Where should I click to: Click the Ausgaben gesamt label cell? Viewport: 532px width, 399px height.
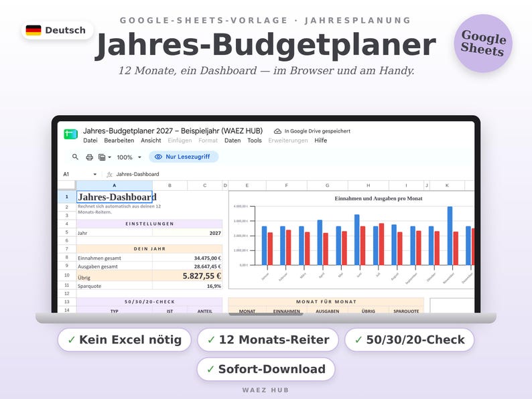pyautogui.click(x=115, y=266)
